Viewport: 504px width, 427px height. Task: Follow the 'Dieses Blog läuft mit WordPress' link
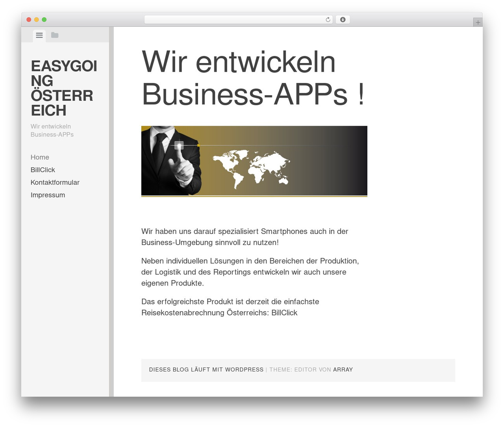pos(206,369)
